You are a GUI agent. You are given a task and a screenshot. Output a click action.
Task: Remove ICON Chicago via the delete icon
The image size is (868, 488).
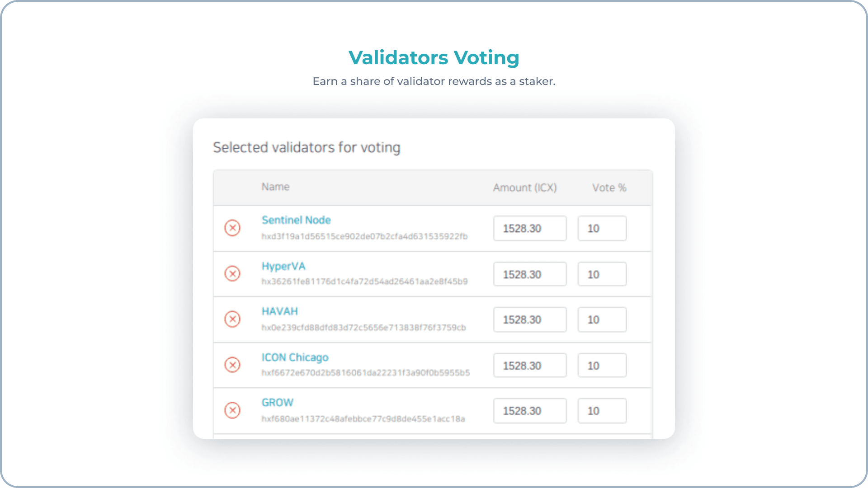232,365
